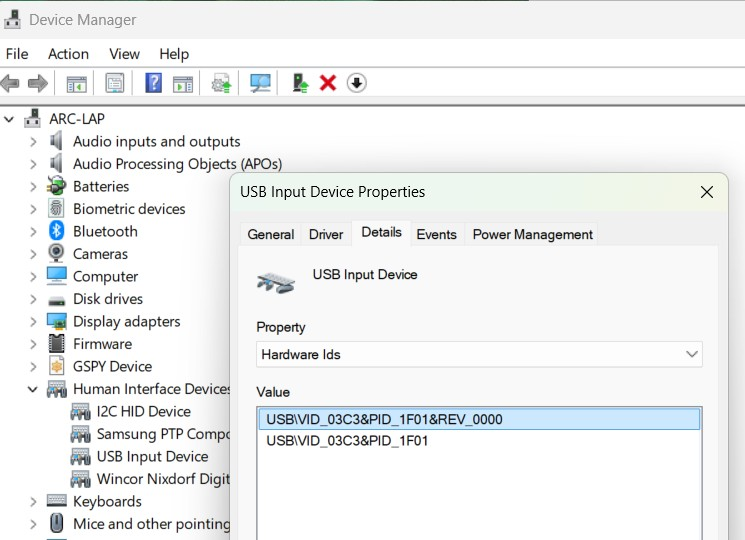Click the black down-arrow toolbar icon

(357, 83)
